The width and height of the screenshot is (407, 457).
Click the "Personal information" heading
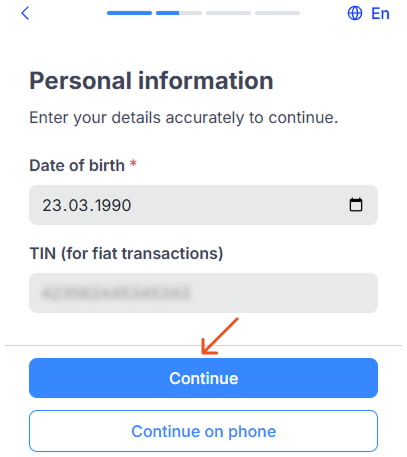pyautogui.click(x=151, y=81)
